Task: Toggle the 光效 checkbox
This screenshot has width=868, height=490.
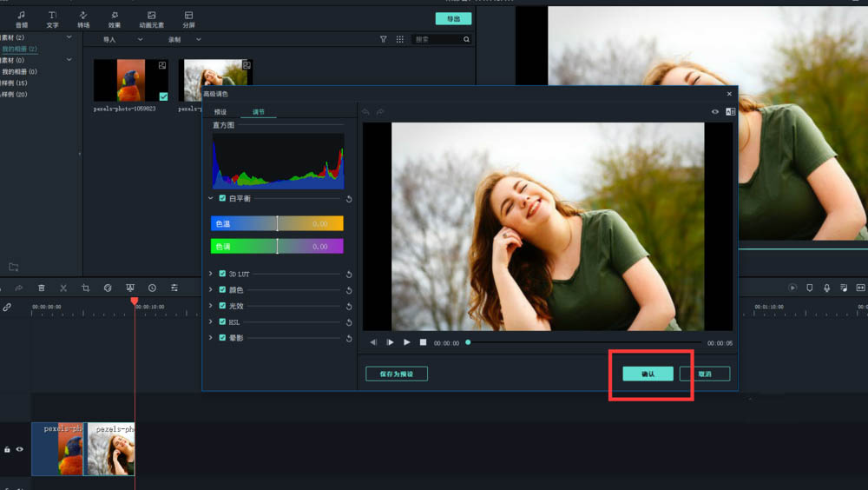Action: (222, 306)
